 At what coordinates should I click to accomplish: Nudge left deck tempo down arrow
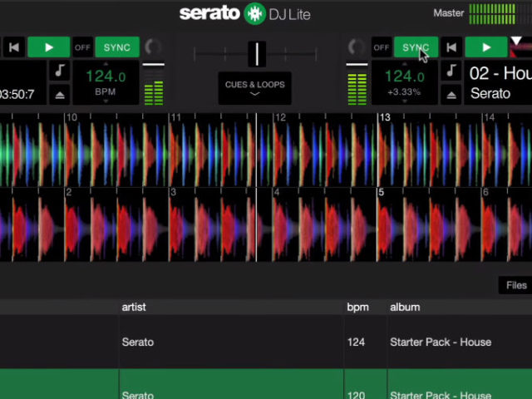tap(106, 101)
